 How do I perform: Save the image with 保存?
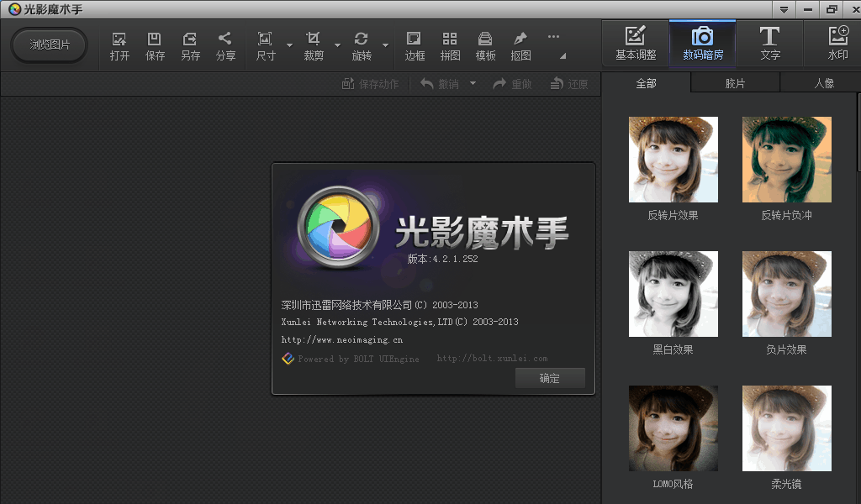(x=155, y=46)
